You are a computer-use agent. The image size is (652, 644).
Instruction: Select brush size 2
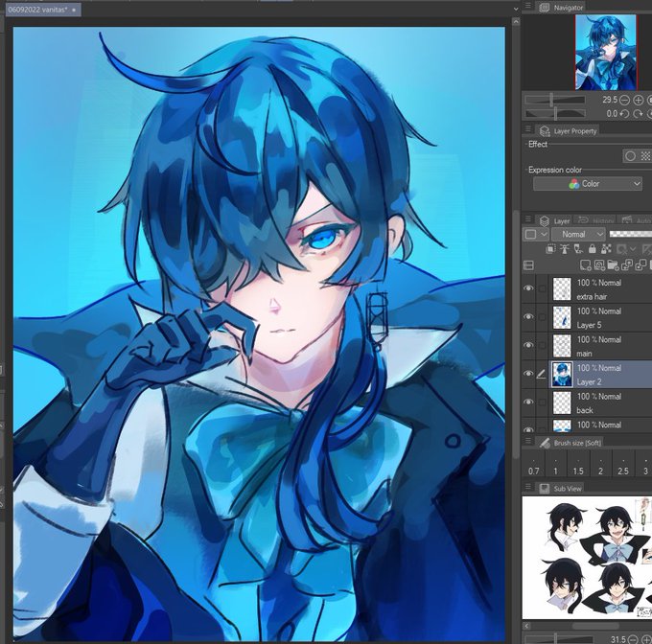pos(600,466)
